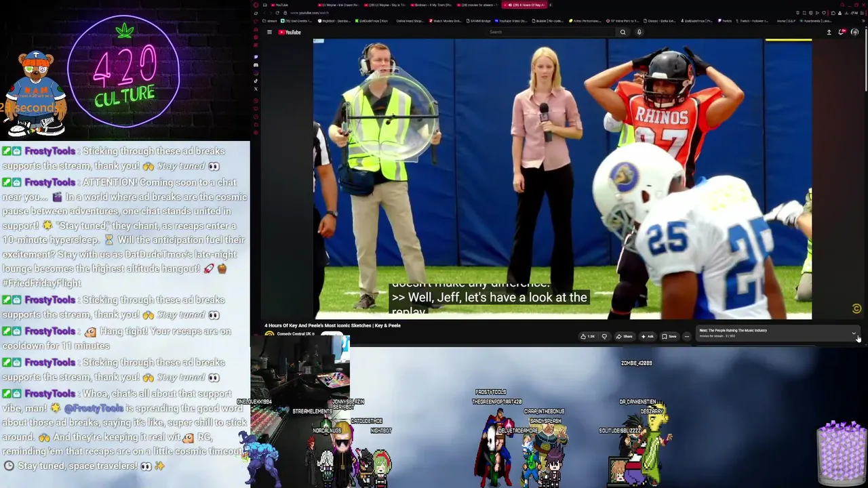Open the Nightbot dashboard bookmark

click(x=334, y=21)
